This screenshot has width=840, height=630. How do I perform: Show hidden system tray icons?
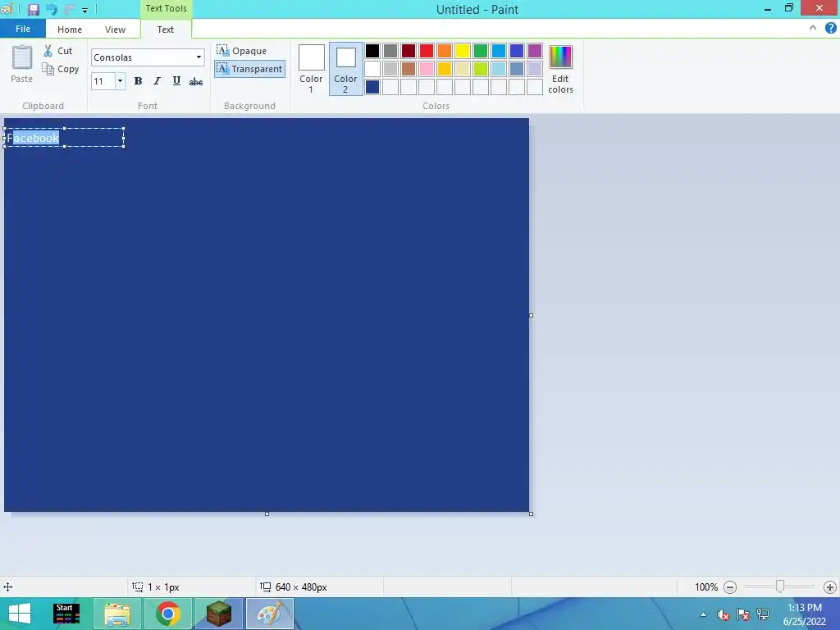coord(703,614)
